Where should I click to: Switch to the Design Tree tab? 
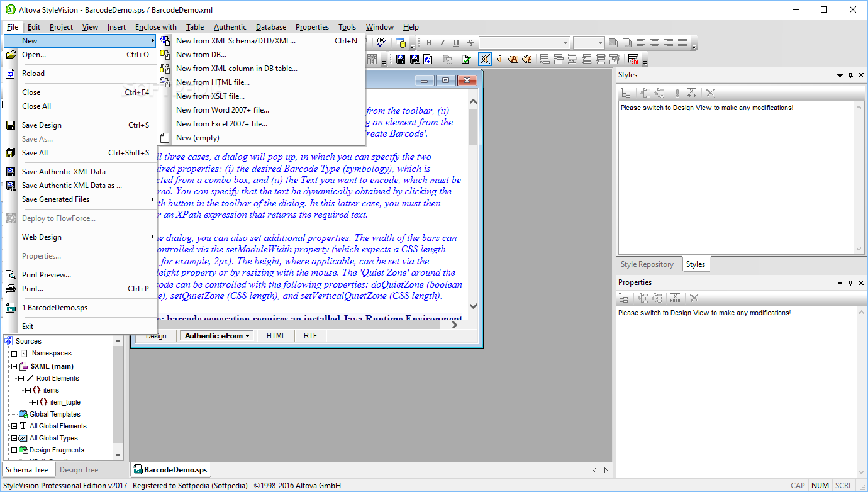coord(79,470)
